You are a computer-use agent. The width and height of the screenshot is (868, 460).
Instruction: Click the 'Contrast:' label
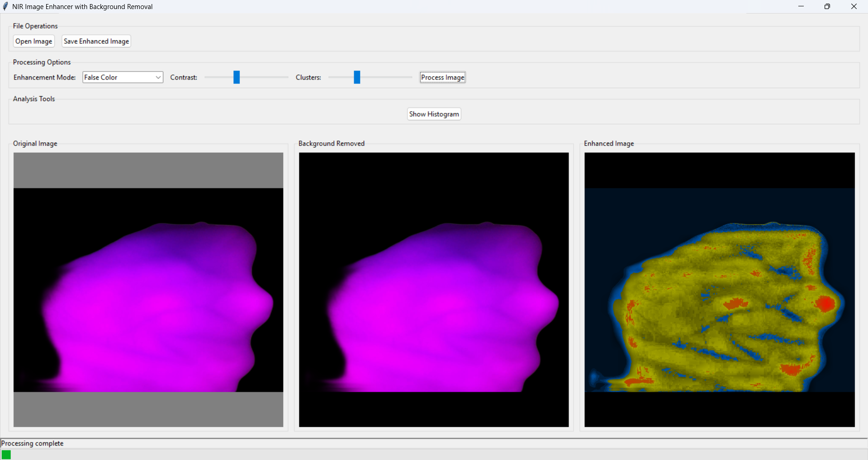pos(184,77)
